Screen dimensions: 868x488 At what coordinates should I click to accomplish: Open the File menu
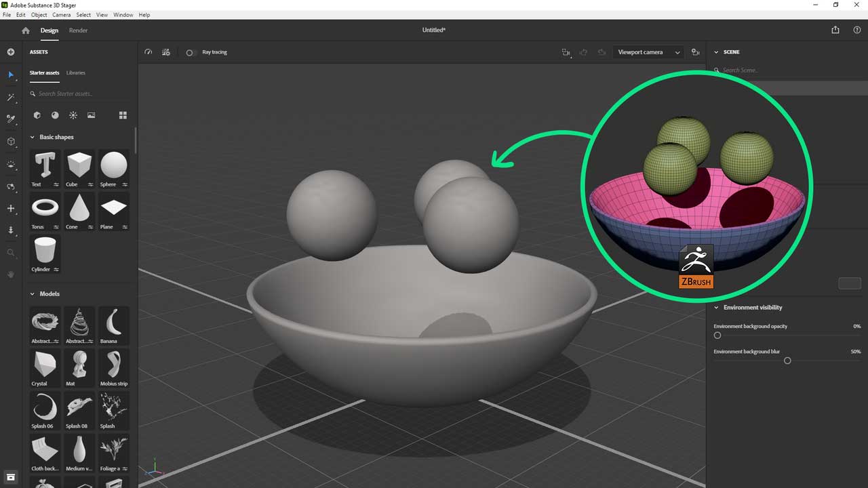tap(7, 15)
